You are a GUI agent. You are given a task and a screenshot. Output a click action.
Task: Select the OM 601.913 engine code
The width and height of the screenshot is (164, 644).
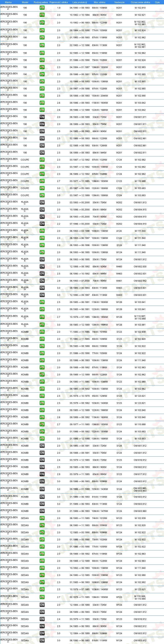140,202
